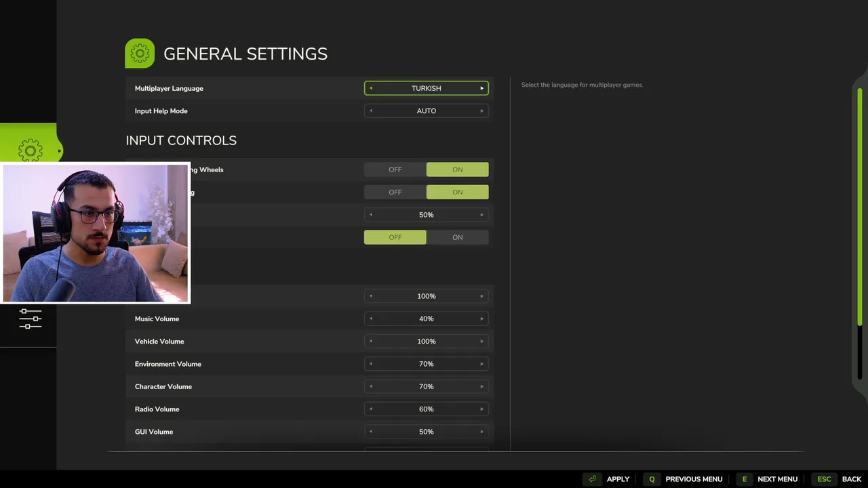
Task: Set the Wheels option row to ON
Action: pyautogui.click(x=458, y=169)
